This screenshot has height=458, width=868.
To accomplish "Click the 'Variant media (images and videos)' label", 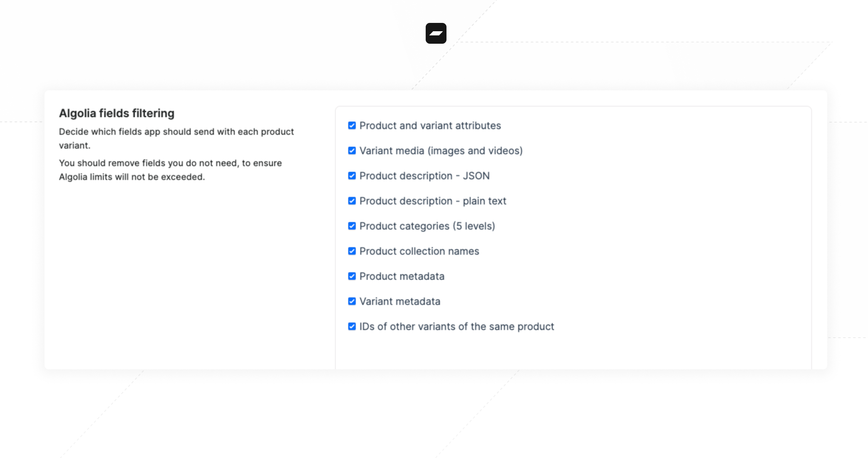I will click(x=441, y=150).
